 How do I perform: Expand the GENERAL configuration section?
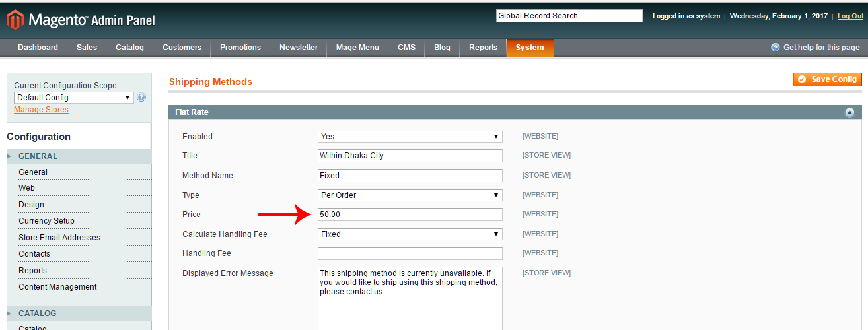[x=38, y=156]
